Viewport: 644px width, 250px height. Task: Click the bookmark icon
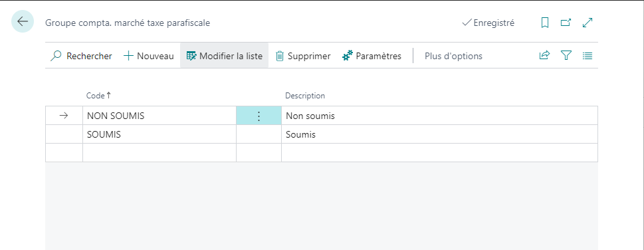click(545, 23)
